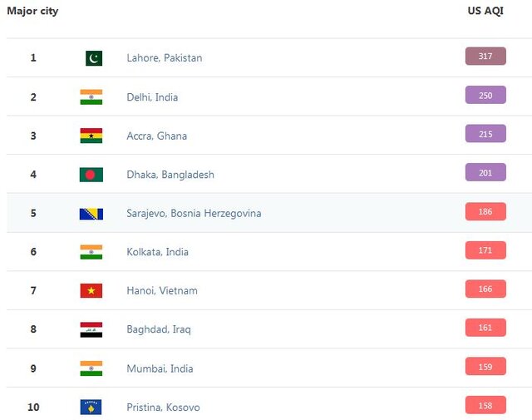Click the purple 250 AQI badge
Screen dimensions: 532x420
[485, 96]
